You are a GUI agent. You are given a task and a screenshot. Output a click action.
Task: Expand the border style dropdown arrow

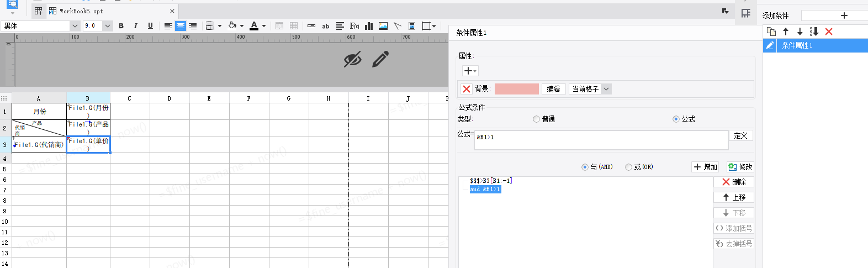(x=220, y=26)
